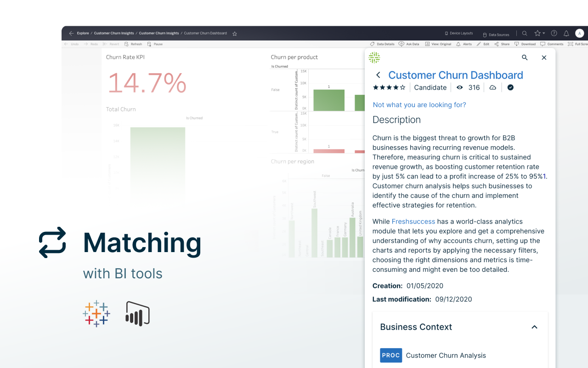Open the Customer Churn Dashboard title link

(455, 75)
